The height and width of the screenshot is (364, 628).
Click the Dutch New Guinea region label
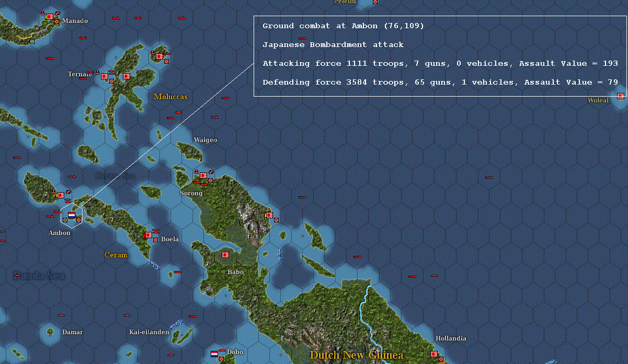tap(356, 355)
